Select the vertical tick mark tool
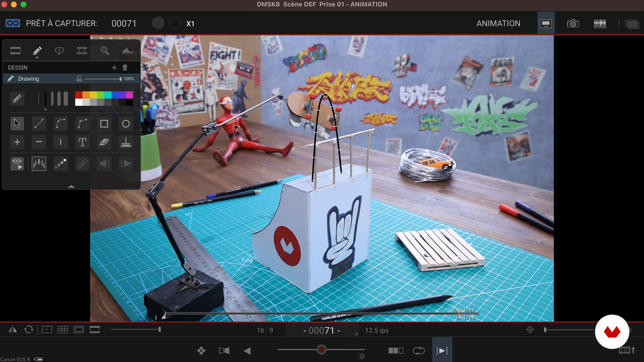The height and width of the screenshot is (362, 644). 61,142
